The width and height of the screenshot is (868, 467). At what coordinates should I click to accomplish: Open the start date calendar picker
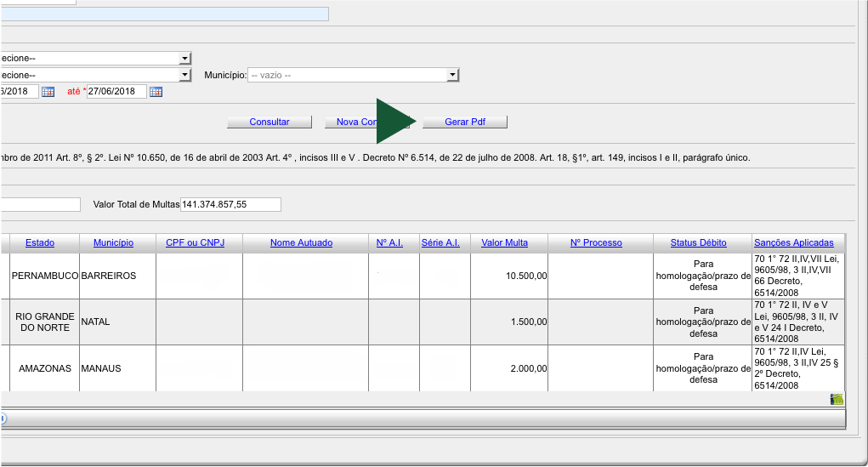click(48, 92)
